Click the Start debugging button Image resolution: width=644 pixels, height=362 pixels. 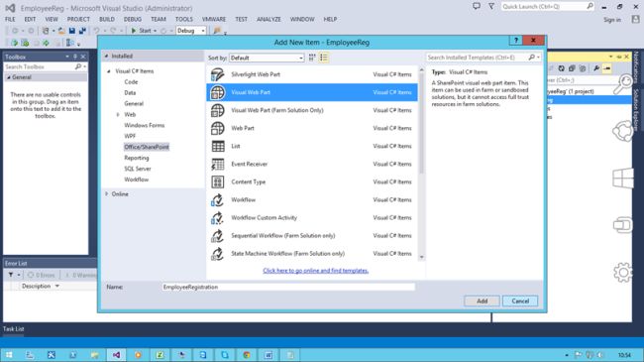(x=144, y=31)
